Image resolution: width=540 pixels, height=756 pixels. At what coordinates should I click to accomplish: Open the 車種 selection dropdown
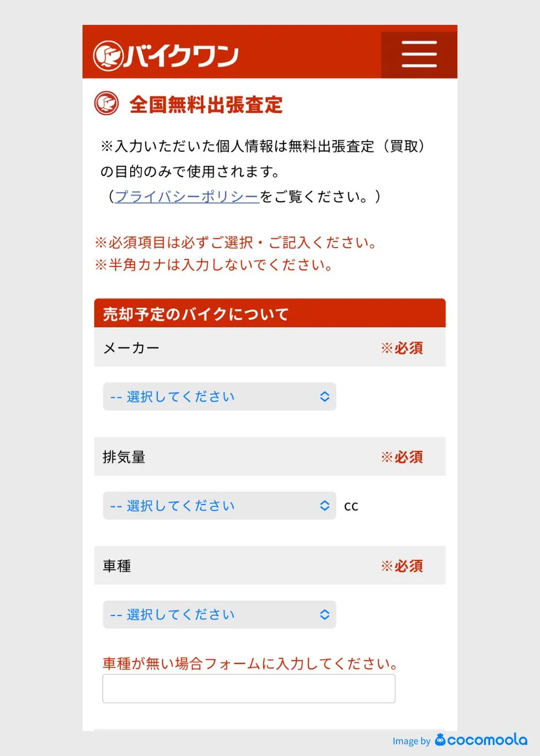[x=219, y=615]
